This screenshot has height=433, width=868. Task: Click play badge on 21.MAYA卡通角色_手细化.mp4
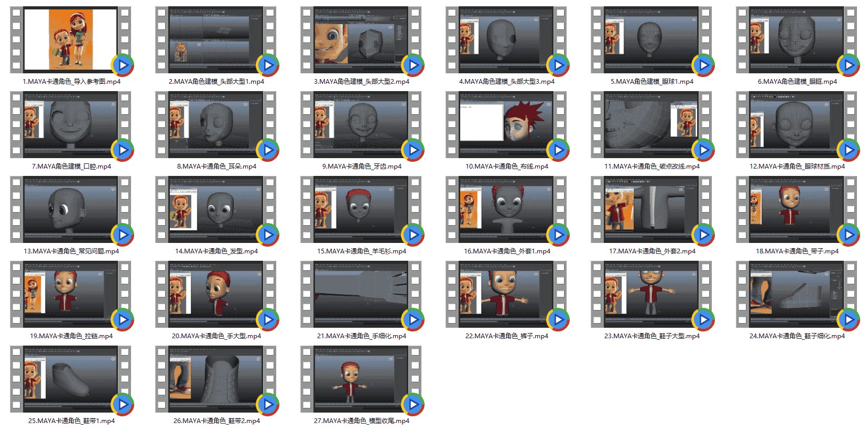coord(413,320)
